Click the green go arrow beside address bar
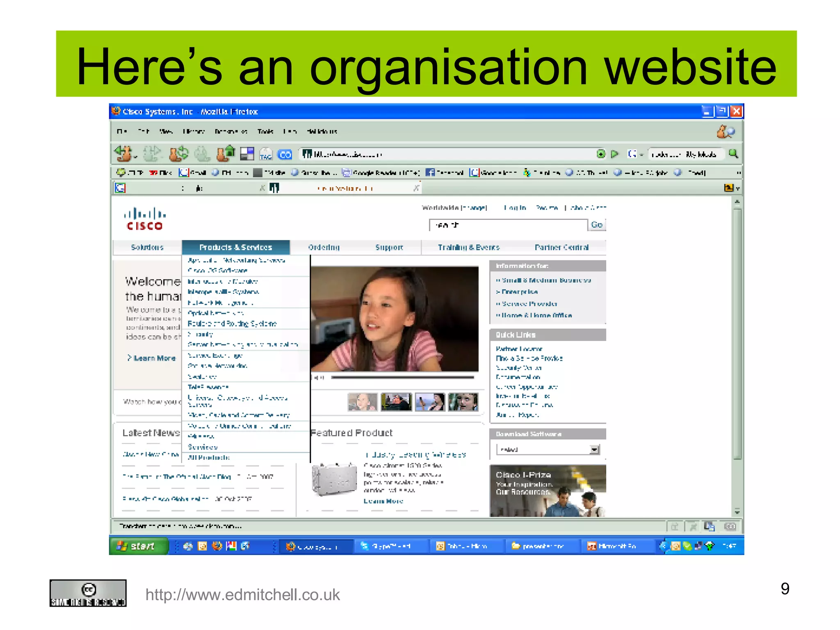Viewport: 840px width, 630px height. coord(614,154)
